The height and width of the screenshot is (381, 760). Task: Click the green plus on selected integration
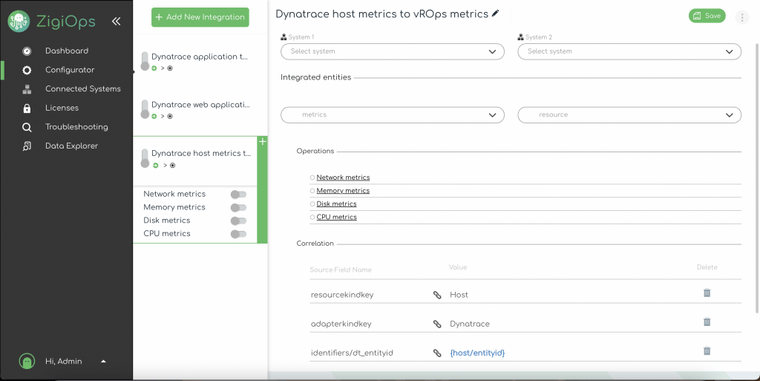click(262, 142)
